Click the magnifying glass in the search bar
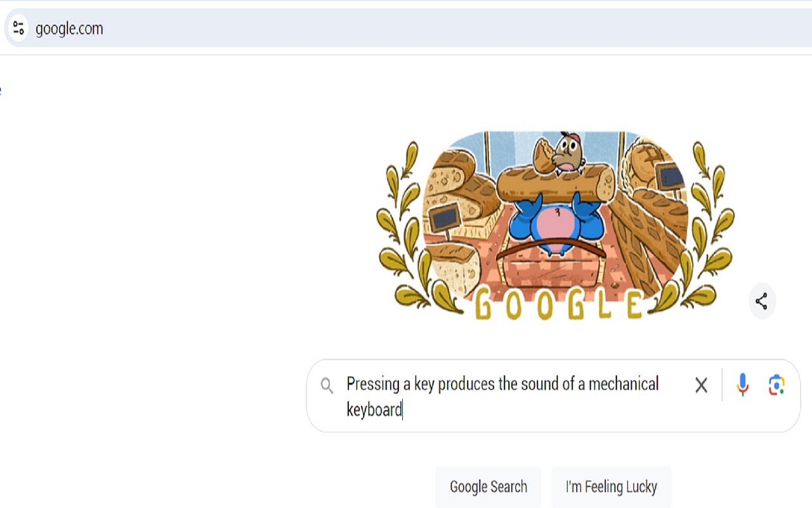812x508 pixels. pos(327,385)
